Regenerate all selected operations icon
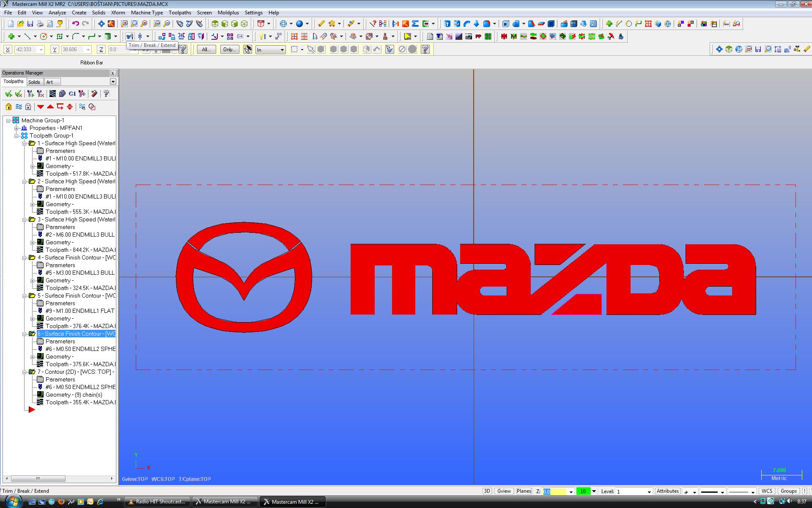 pyautogui.click(x=30, y=94)
